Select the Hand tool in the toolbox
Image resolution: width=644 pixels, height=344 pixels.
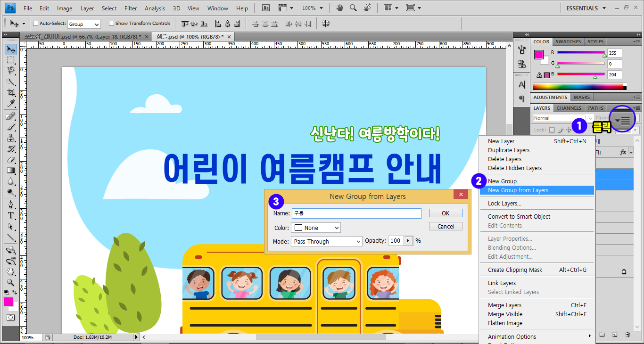pyautogui.click(x=11, y=272)
